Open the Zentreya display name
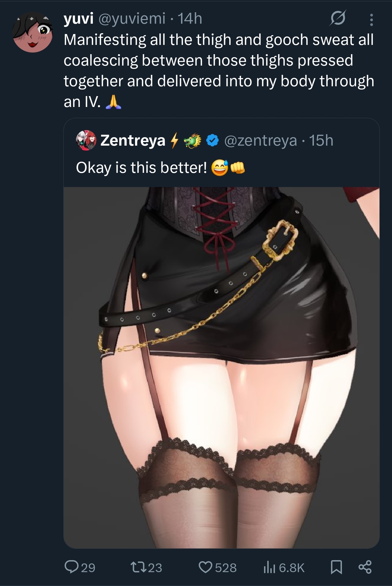 (133, 140)
